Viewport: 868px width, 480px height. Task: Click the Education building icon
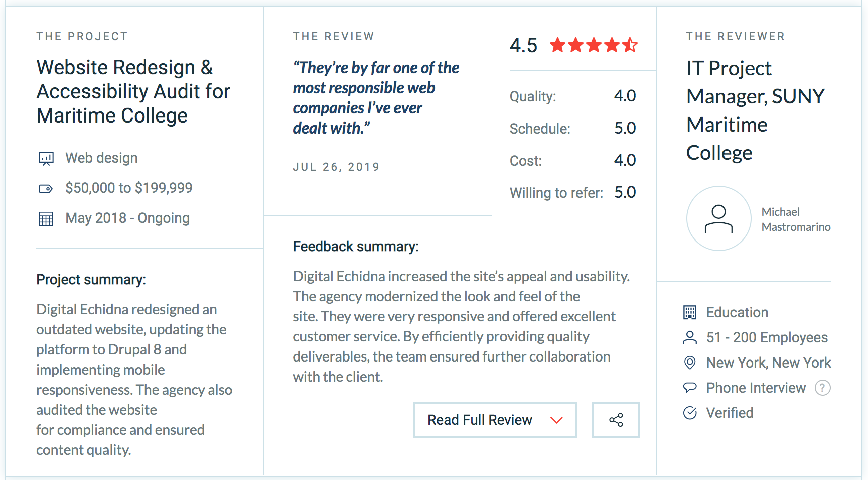(690, 313)
